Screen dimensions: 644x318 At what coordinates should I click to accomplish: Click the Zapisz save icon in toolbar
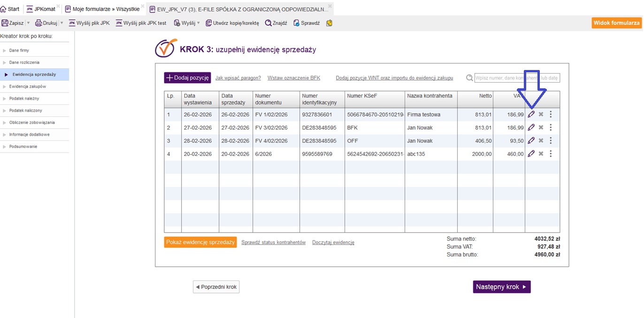point(5,23)
